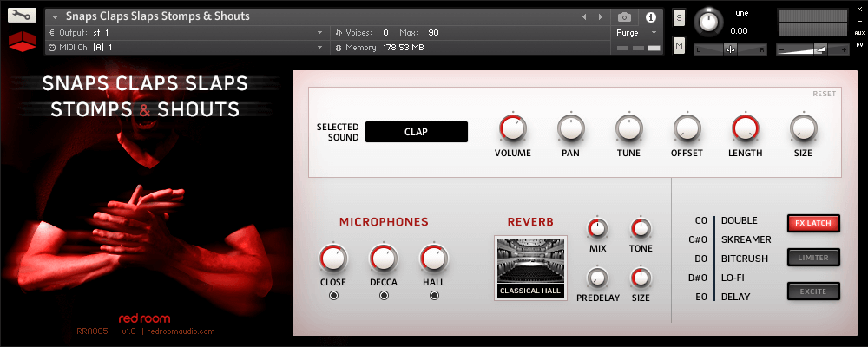Show the instrument info panel
The height and width of the screenshot is (347, 868).
(x=651, y=17)
